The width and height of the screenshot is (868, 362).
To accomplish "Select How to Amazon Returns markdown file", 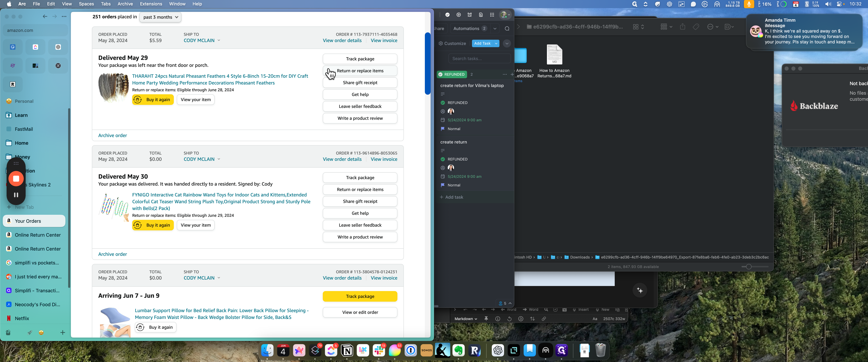I will pos(554,61).
